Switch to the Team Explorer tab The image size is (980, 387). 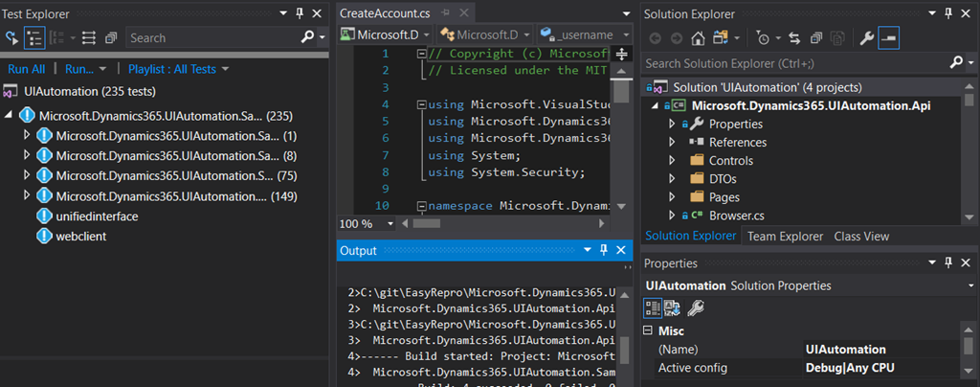click(785, 236)
